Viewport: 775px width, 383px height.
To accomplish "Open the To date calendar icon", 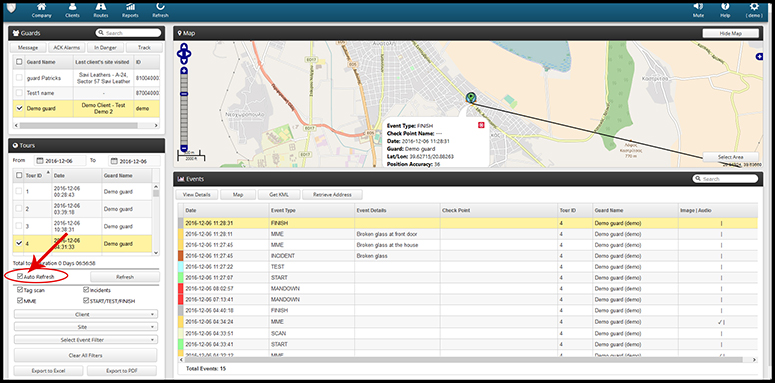I will coord(114,161).
